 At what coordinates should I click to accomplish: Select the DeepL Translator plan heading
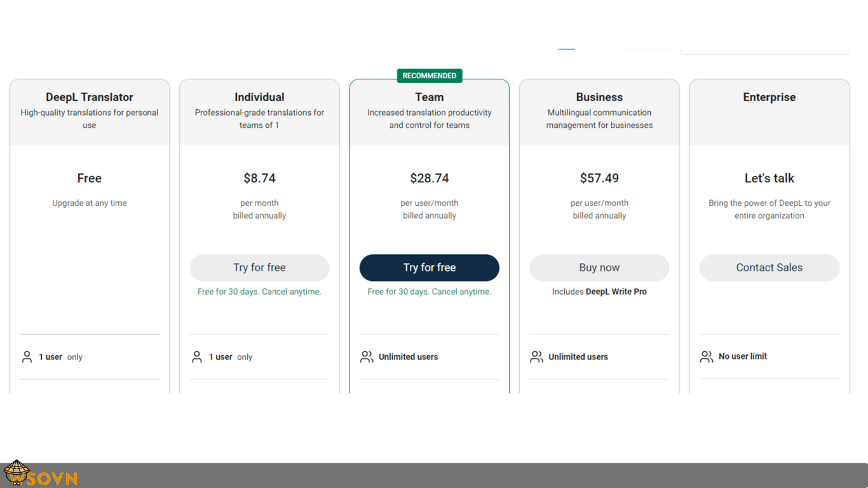90,97
